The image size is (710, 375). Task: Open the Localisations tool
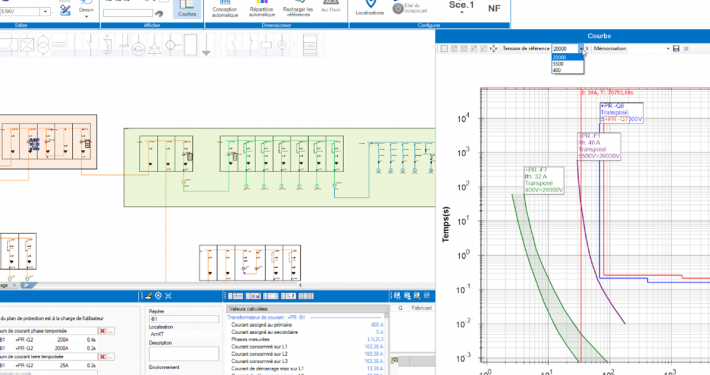pos(369,8)
